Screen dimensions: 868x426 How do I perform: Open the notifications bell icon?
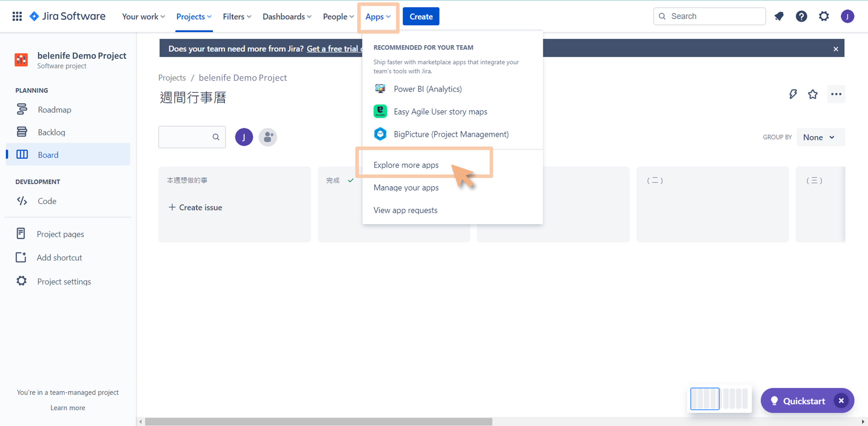click(779, 16)
